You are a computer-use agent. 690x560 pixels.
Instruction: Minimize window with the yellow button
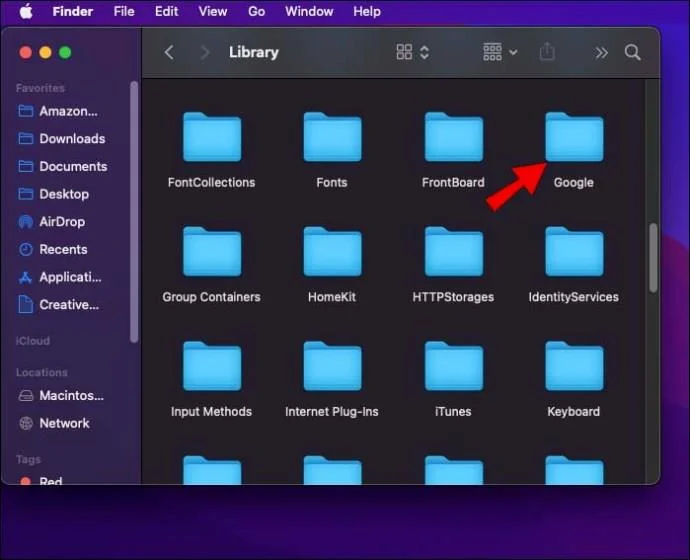tap(45, 53)
